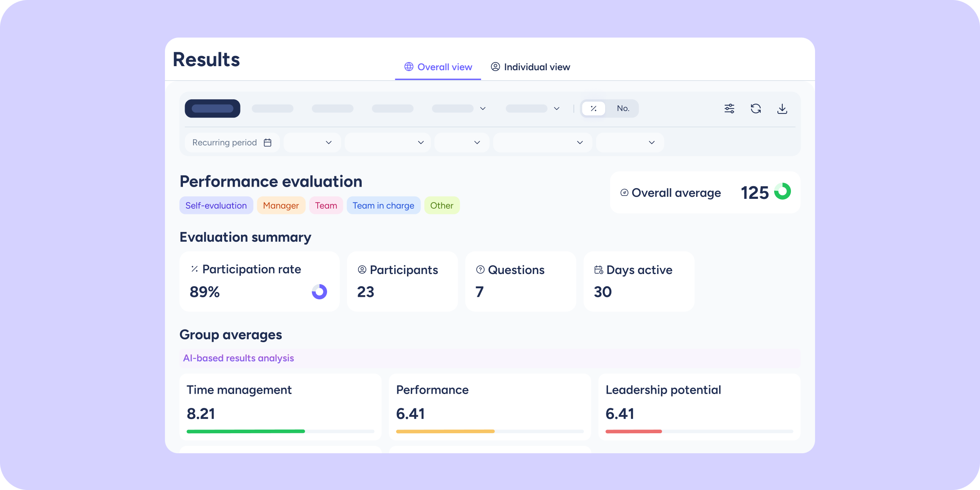Open the filter settings sliders icon
The width and height of the screenshot is (980, 490).
coord(729,109)
